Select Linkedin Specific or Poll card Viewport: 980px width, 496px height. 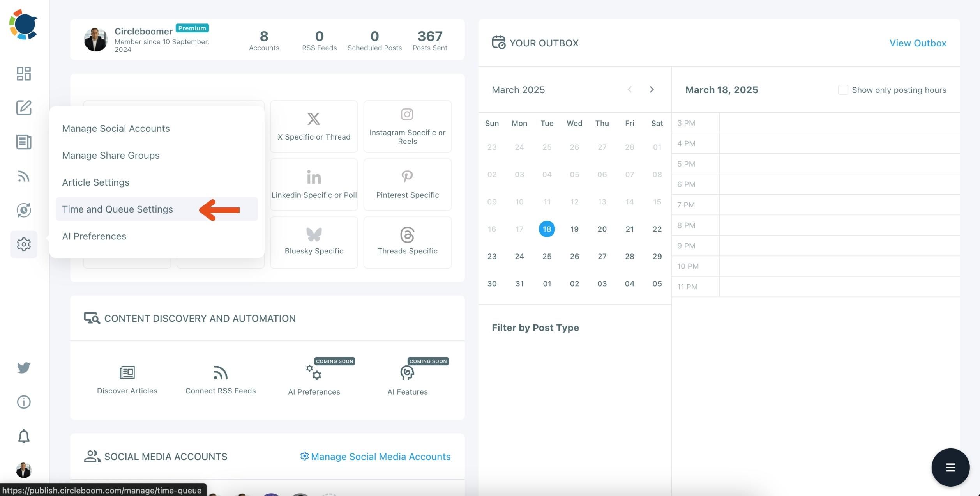tap(314, 184)
